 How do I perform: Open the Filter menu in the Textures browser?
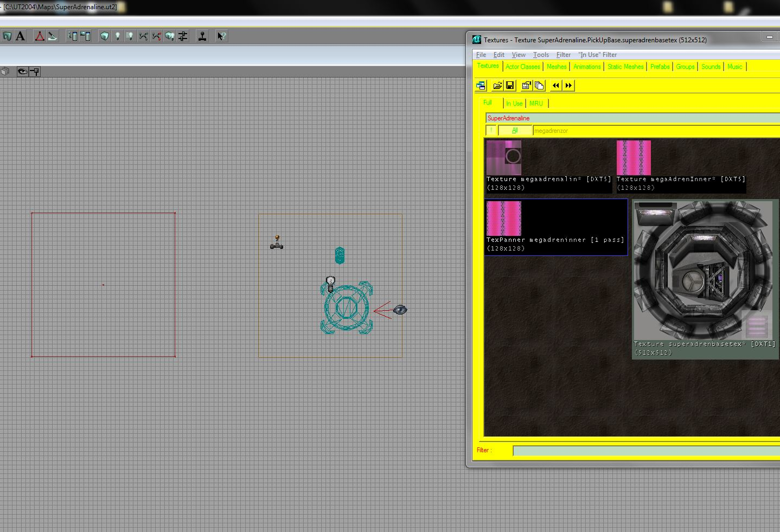[x=563, y=54]
